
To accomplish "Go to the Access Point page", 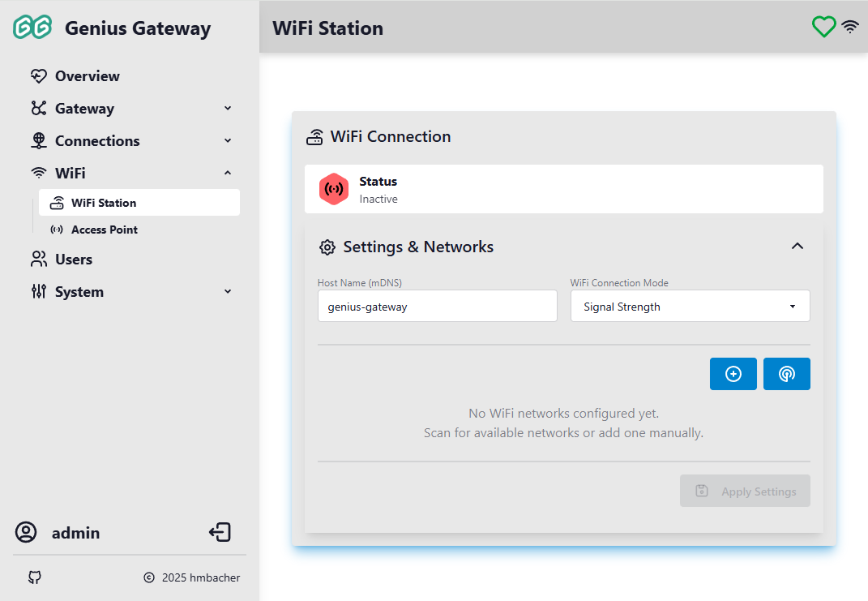I will point(104,230).
